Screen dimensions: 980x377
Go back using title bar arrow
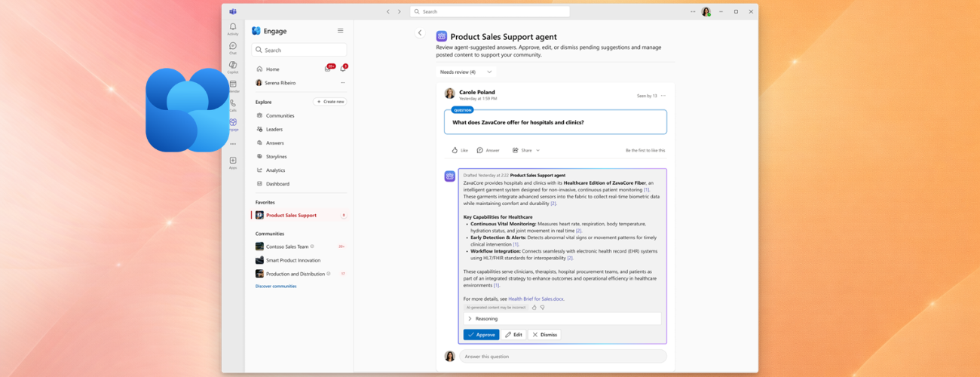click(x=388, y=11)
